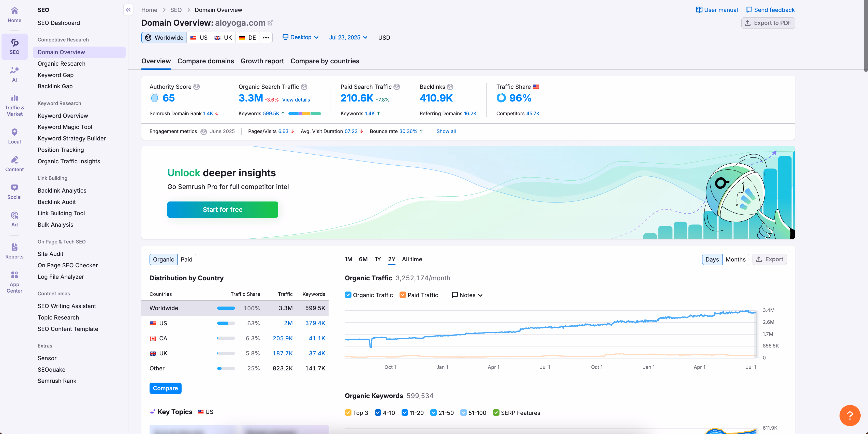Uncheck the Paid Traffic checkbox

click(x=403, y=295)
